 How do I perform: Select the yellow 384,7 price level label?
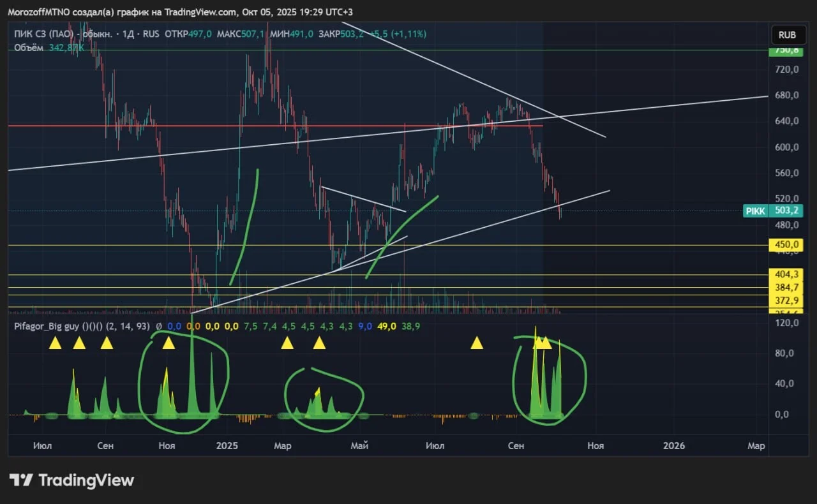click(785, 288)
